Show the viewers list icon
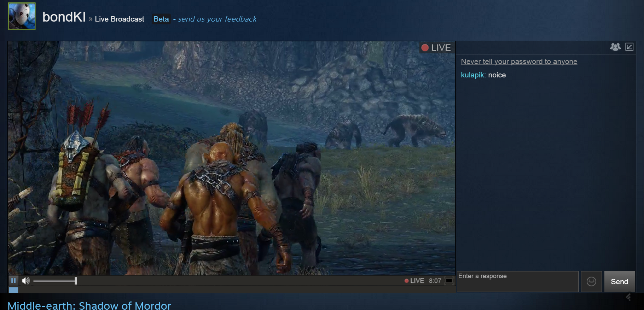 (x=615, y=47)
